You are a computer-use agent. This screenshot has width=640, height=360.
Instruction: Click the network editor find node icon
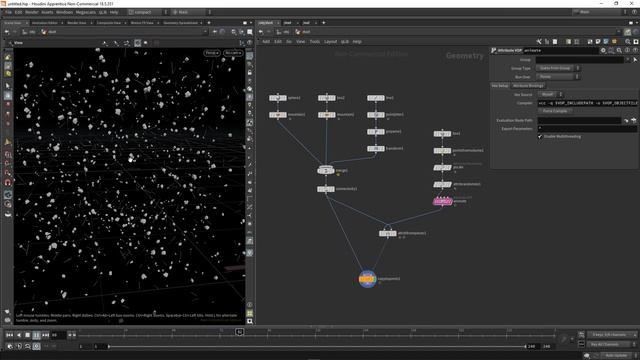(x=628, y=42)
